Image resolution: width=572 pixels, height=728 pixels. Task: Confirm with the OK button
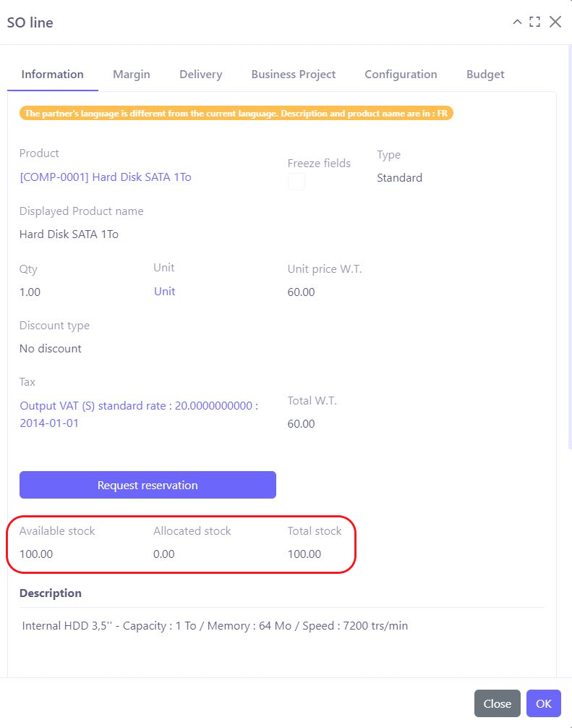click(x=543, y=703)
